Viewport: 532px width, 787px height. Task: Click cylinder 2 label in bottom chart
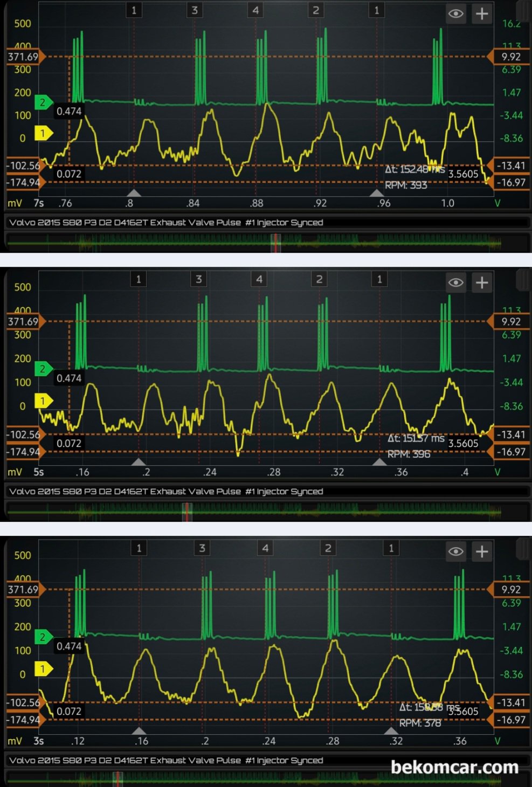click(328, 548)
